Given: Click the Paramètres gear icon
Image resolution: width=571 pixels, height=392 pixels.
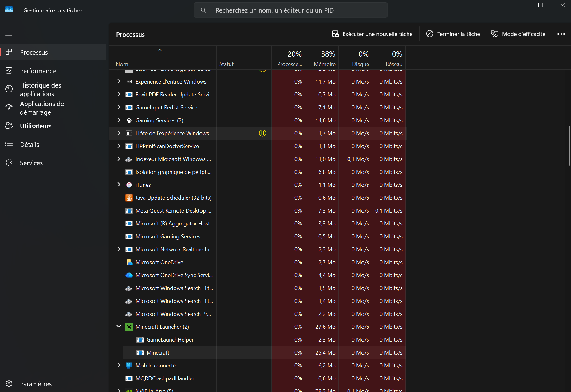Looking at the screenshot, I should (9, 383).
